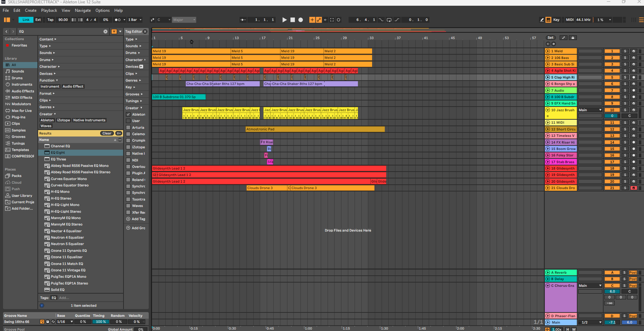Open the Plug-Ins library category
This screenshot has width=644, height=331.
pos(19,117)
